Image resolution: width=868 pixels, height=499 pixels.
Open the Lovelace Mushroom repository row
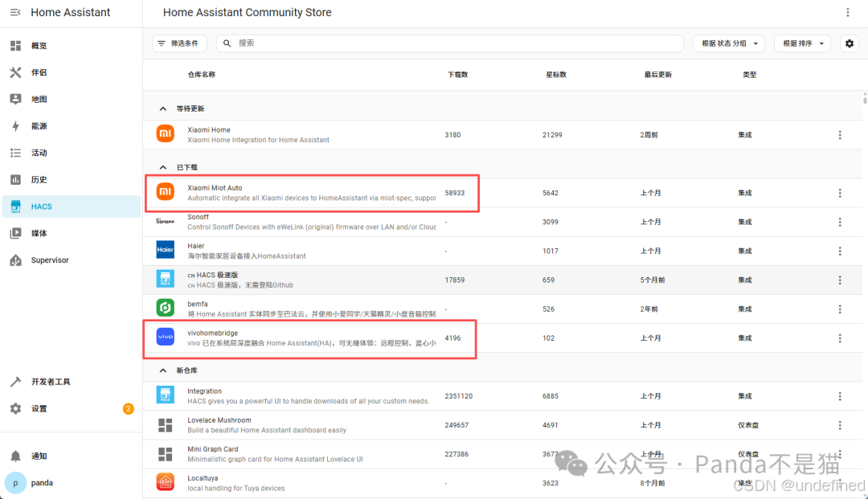(x=502, y=425)
